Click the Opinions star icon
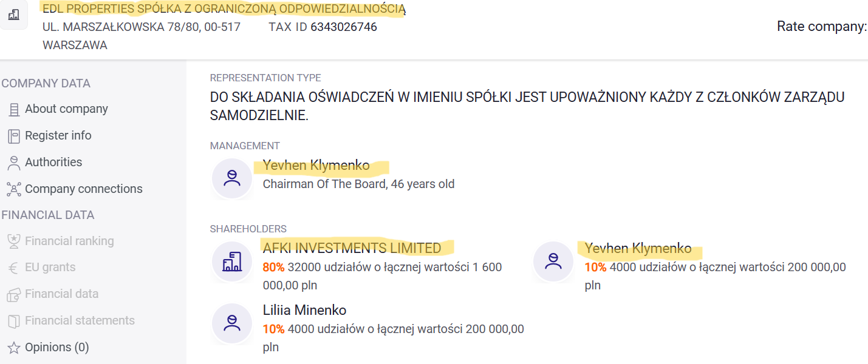The height and width of the screenshot is (364, 868). 13,348
